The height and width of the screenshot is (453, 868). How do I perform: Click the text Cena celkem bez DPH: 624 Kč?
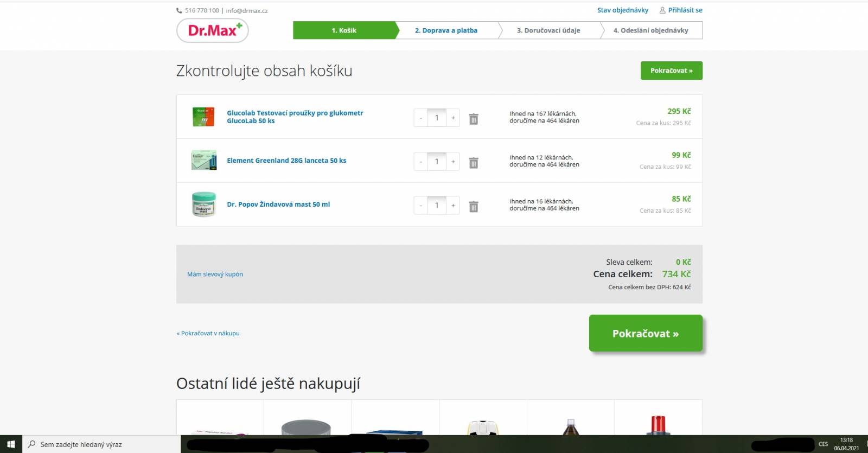[x=649, y=288]
